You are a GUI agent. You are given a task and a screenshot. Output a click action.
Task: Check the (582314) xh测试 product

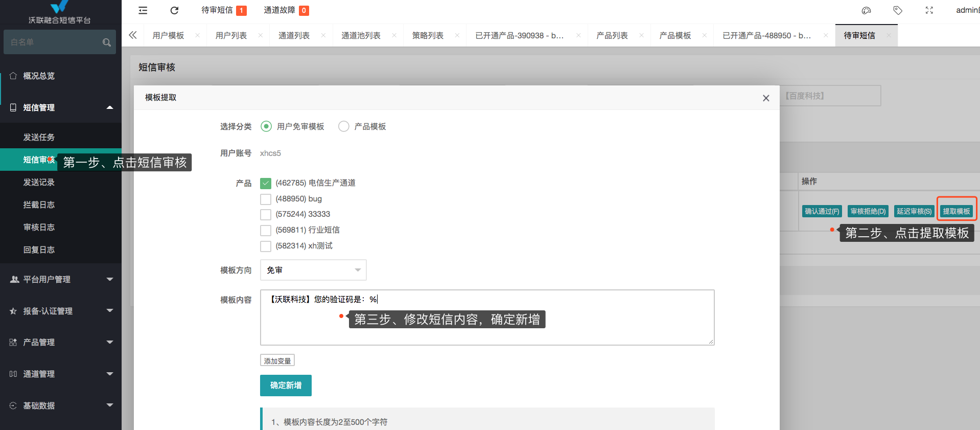tap(266, 246)
